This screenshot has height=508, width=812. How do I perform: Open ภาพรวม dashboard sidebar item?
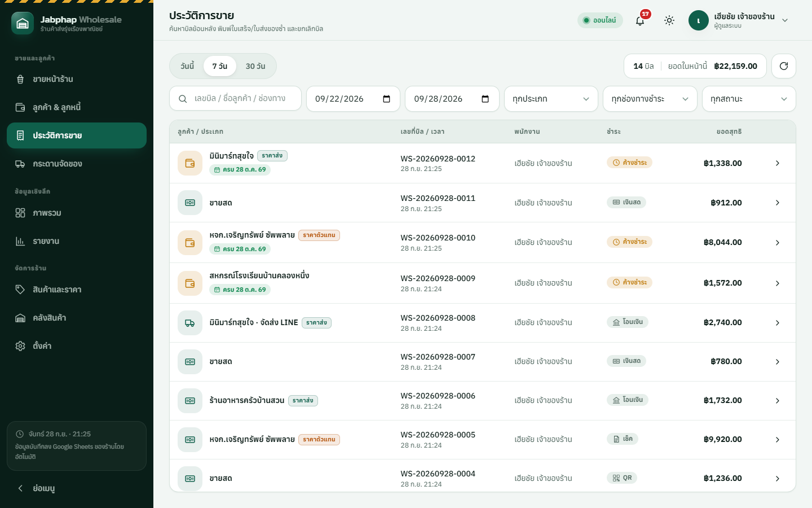77,213
